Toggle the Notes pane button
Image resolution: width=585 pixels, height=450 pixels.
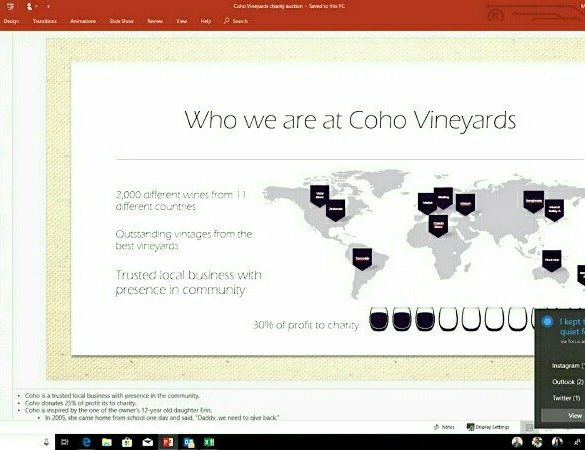pos(444,427)
